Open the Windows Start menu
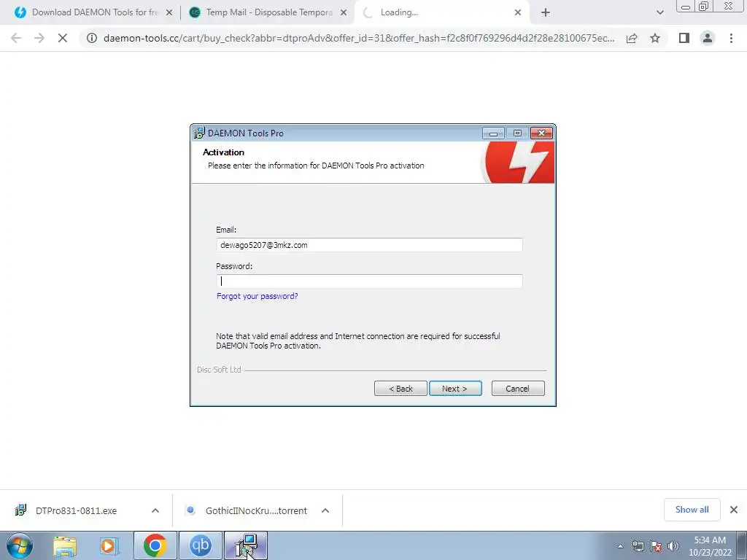747x560 pixels. (x=20, y=545)
